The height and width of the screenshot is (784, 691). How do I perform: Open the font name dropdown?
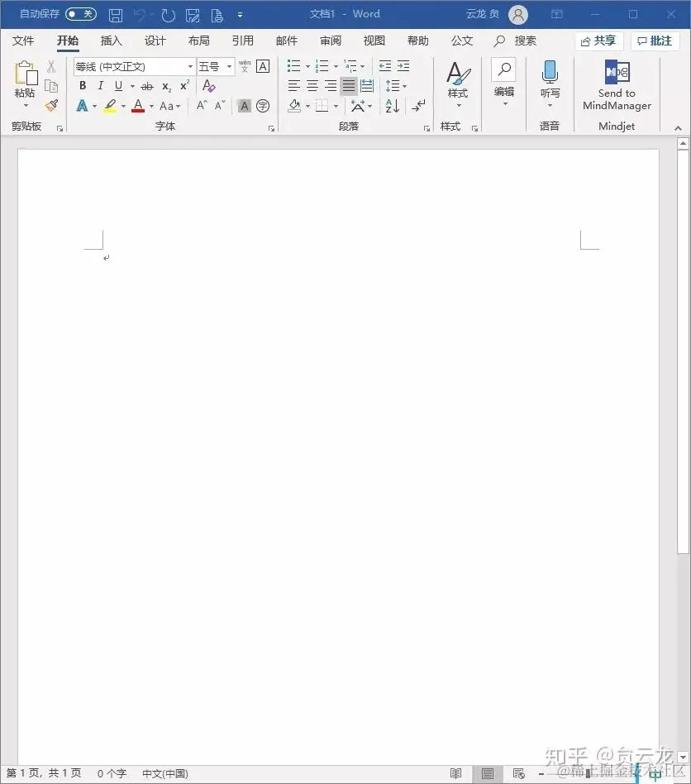[190, 66]
